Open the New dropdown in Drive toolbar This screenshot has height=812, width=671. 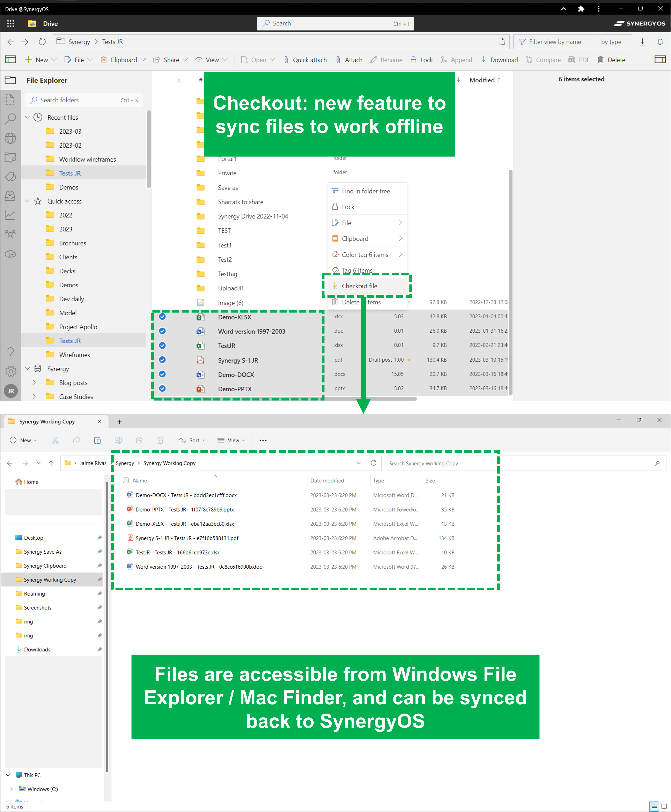(41, 60)
